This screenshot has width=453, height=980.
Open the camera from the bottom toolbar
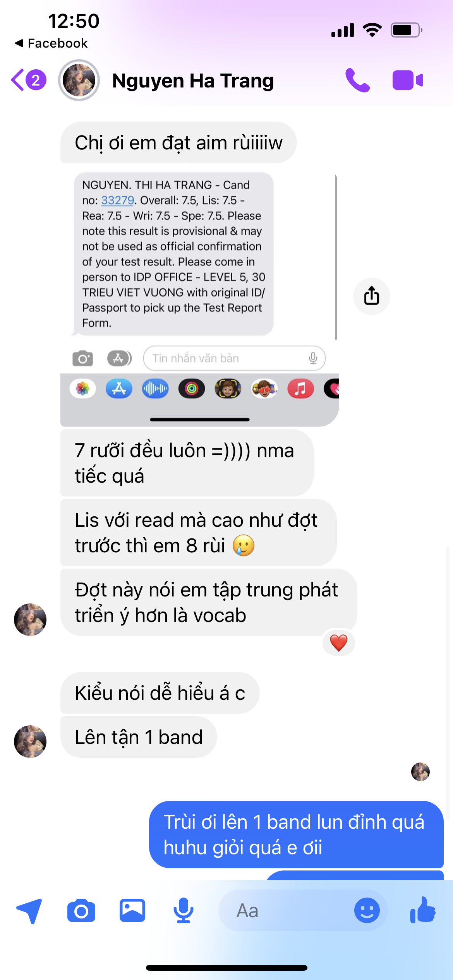tap(81, 911)
